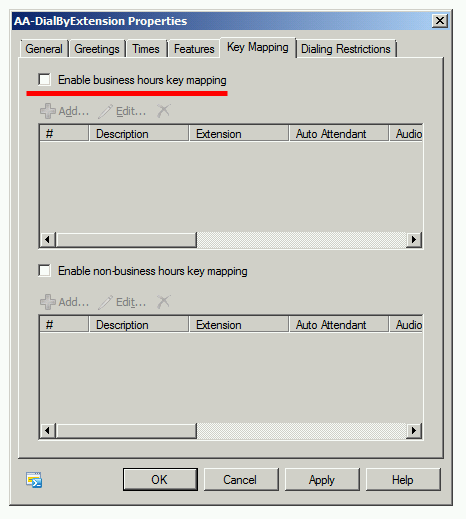Sort by Description column in business hours list
Image resolution: width=466 pixels, height=519 pixels.
(x=139, y=134)
